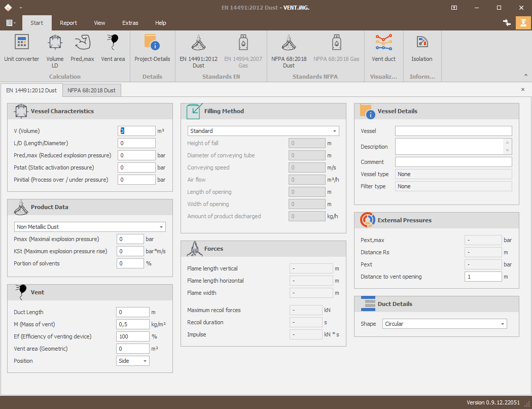Click the V (Volume) input field
This screenshot has height=409, width=532.
tap(136, 131)
